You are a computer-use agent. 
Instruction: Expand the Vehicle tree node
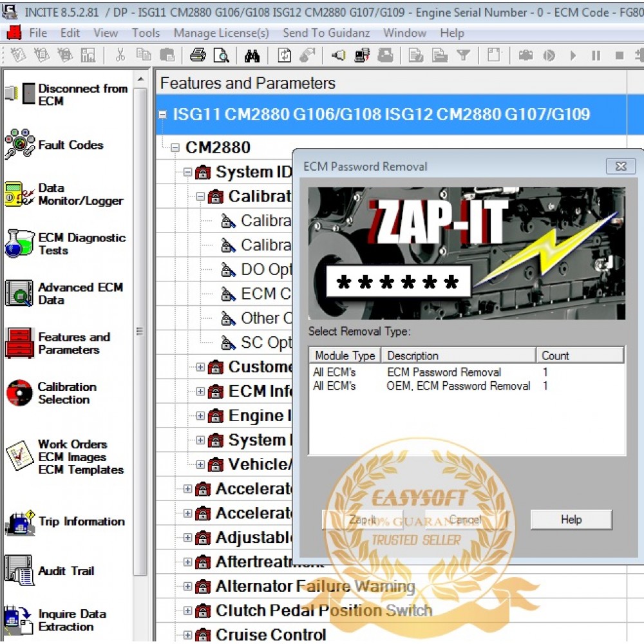tap(200, 464)
